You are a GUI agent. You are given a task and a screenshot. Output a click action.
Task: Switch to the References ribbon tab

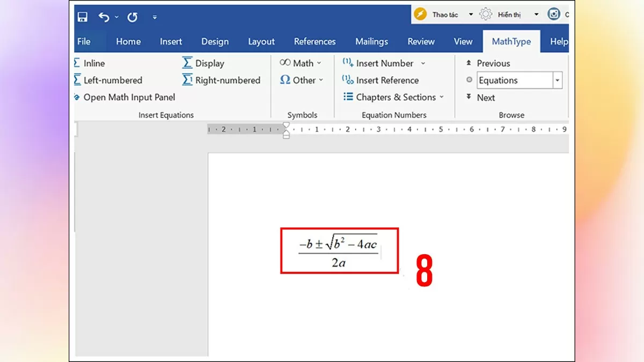pyautogui.click(x=314, y=41)
